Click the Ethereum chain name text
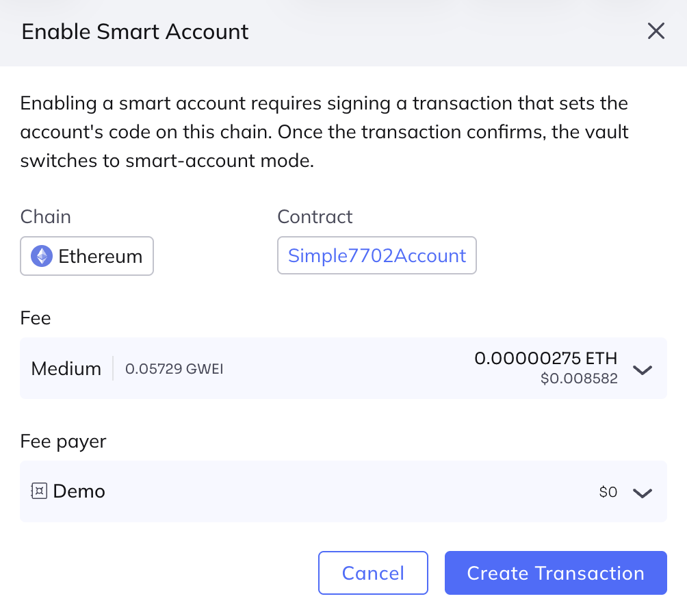 pyautogui.click(x=100, y=257)
